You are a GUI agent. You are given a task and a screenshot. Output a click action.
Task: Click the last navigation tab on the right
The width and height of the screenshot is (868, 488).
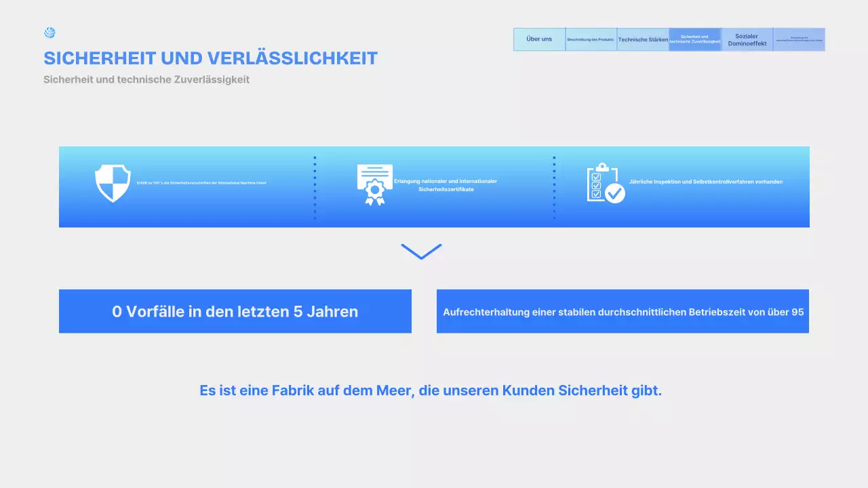799,39
